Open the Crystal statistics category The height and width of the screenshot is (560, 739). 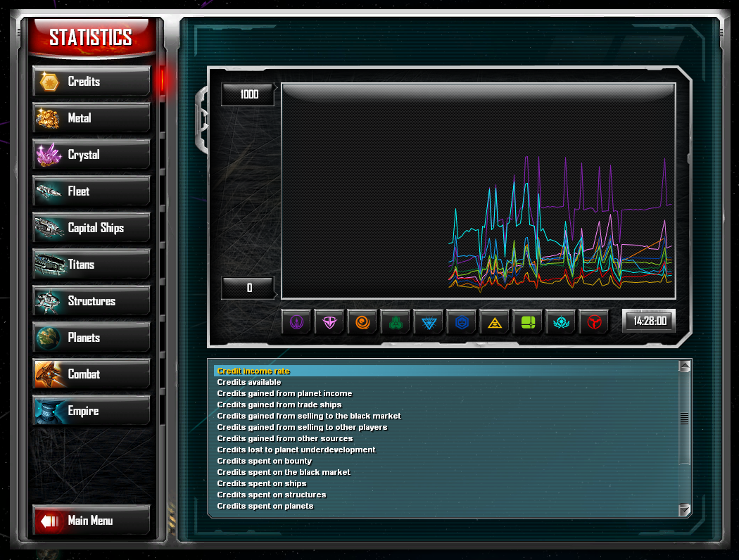91,155
